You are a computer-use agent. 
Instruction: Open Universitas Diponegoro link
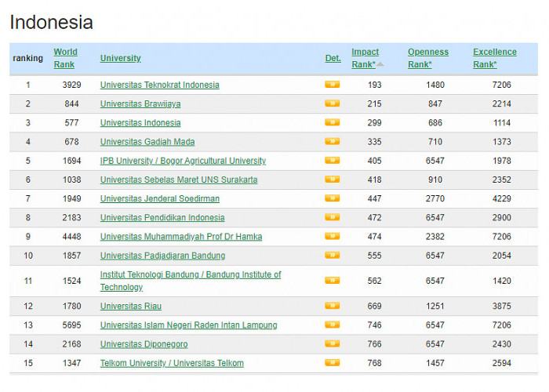[x=144, y=344]
